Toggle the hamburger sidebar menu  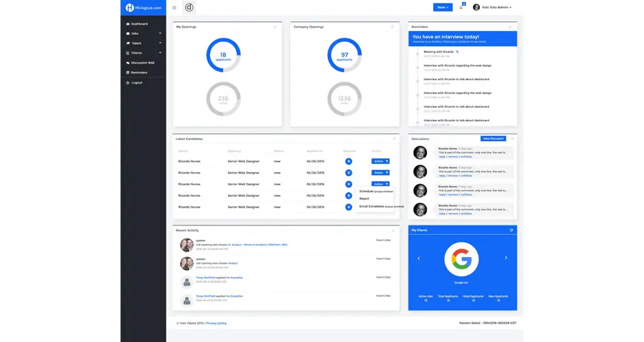(174, 8)
